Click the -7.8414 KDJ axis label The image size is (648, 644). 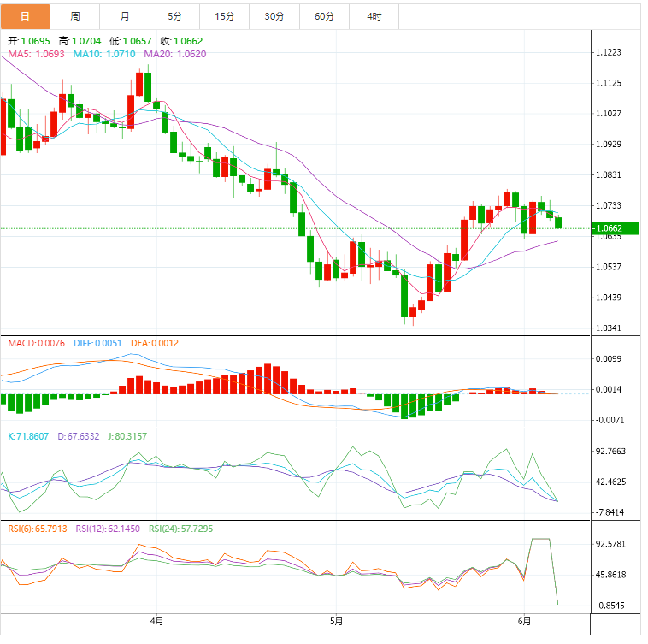click(610, 512)
